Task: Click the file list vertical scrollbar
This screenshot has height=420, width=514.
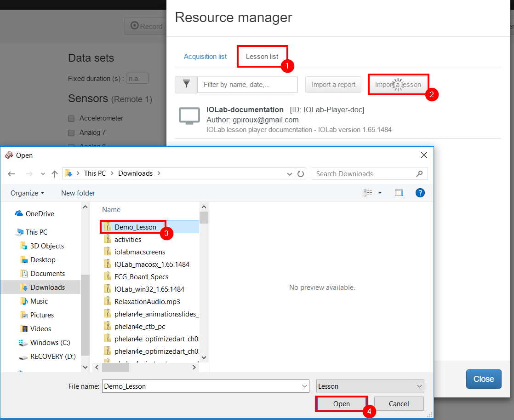Action: point(204,285)
